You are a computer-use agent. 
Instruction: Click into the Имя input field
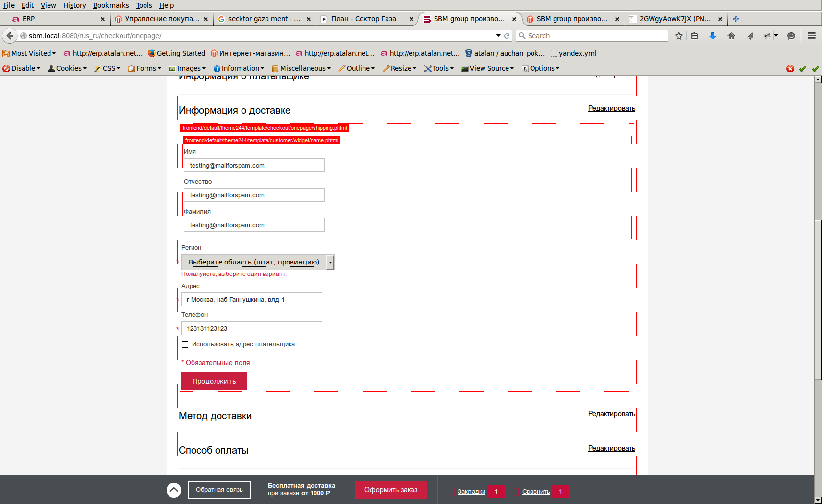point(254,165)
